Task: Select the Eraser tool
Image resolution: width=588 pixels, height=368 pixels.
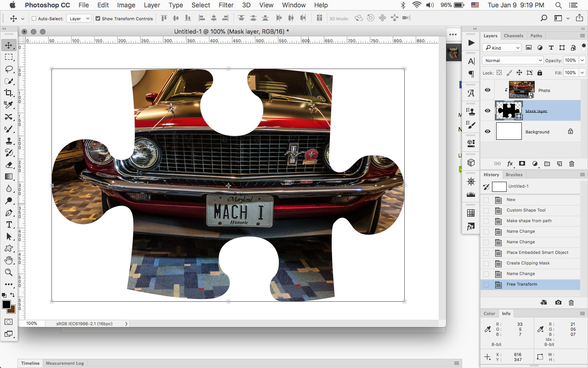Action: coord(9,165)
